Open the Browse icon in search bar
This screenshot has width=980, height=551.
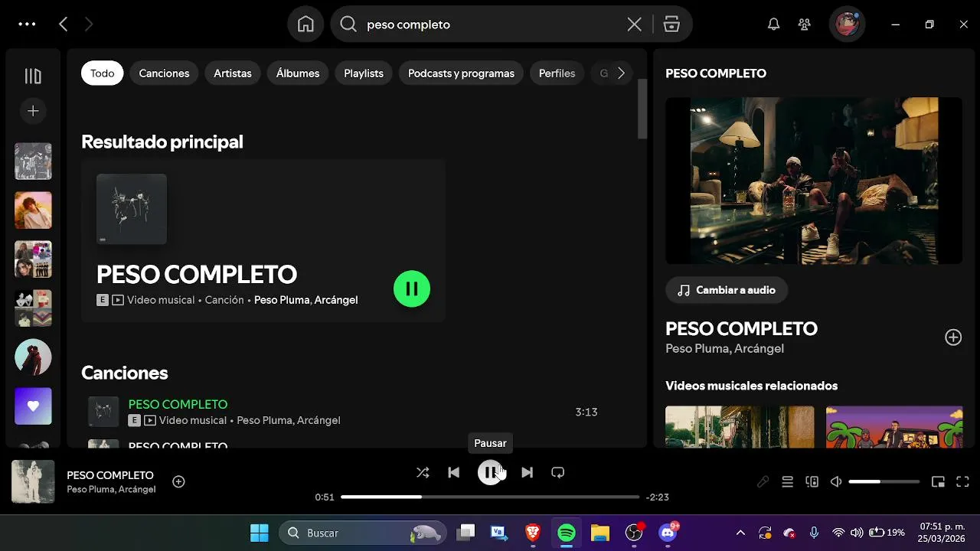coord(671,24)
